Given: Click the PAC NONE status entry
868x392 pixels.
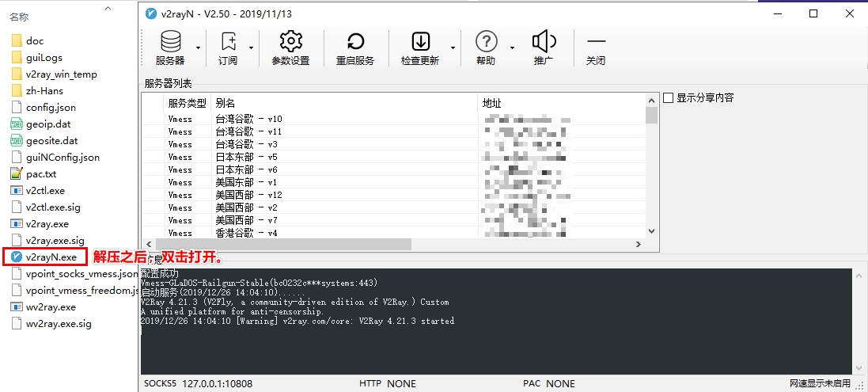Looking at the screenshot, I should pos(549,383).
